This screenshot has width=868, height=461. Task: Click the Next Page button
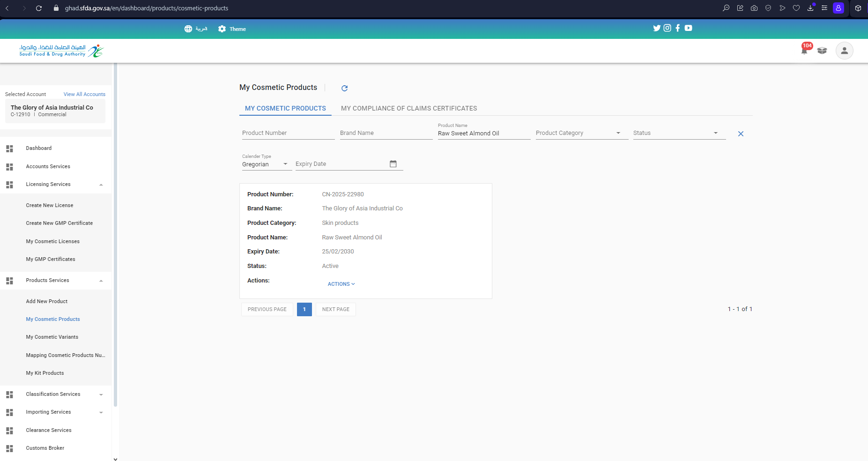coord(336,309)
